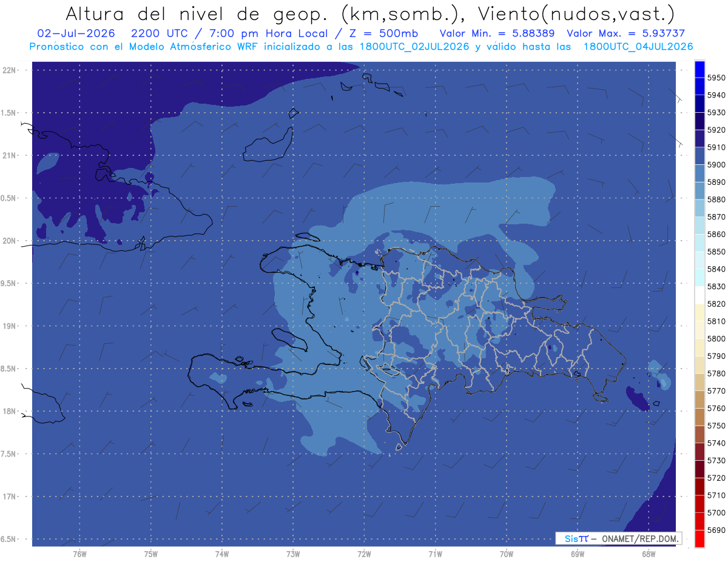Screen dimensions: 728x562
Task: Click the color bar segment between 5900 and 5910
Action: 699,156
